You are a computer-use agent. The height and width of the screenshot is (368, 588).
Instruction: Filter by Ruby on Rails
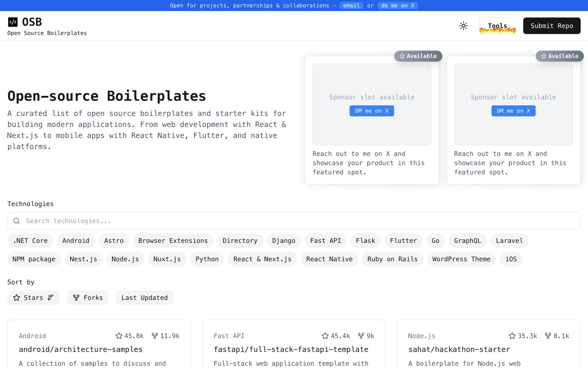[393, 259]
